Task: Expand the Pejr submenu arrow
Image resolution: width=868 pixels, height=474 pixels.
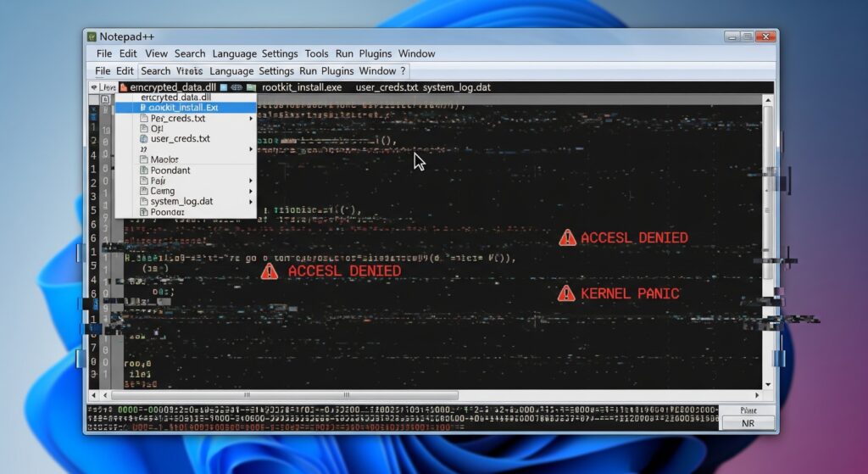Action: point(250,181)
